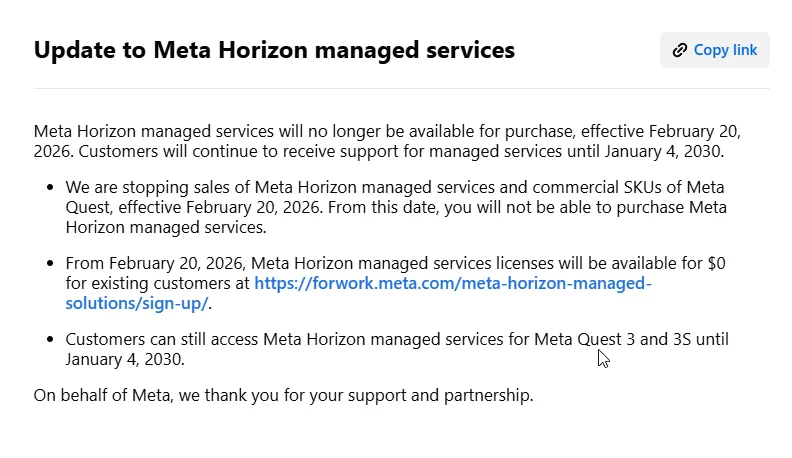
Task: Click the first bullet point marker
Action: (x=52, y=187)
